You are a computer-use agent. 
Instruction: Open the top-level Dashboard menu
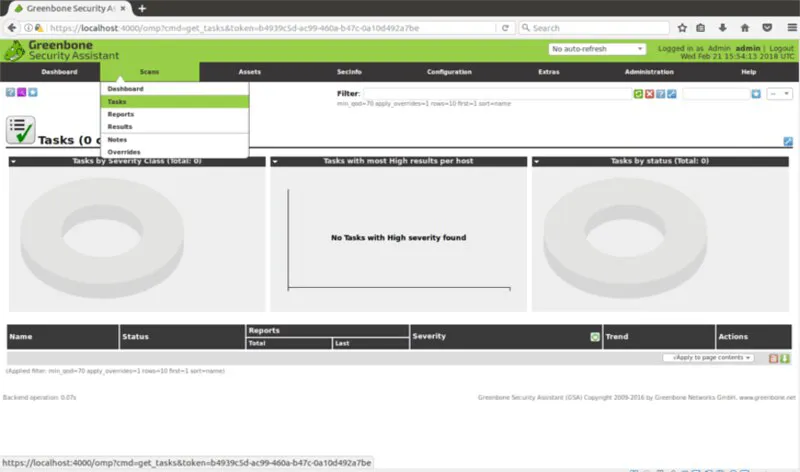(59, 72)
